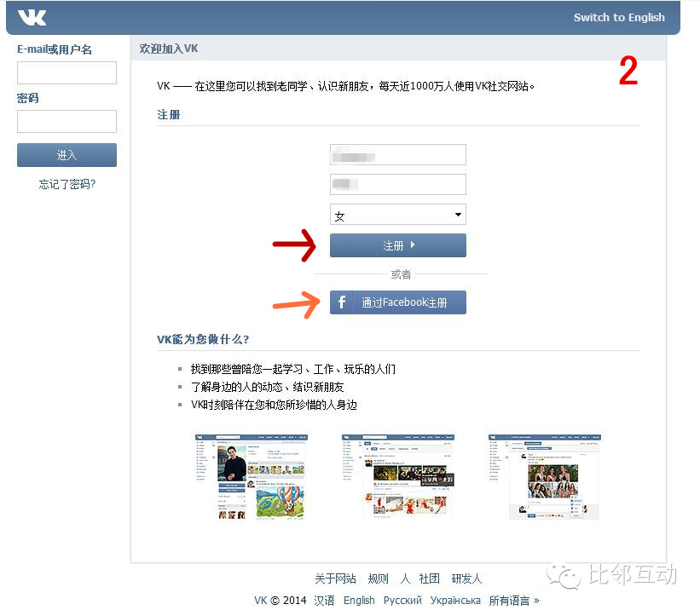The width and height of the screenshot is (700, 610).
Task: Open 关于网站 footer link
Action: pos(335,578)
